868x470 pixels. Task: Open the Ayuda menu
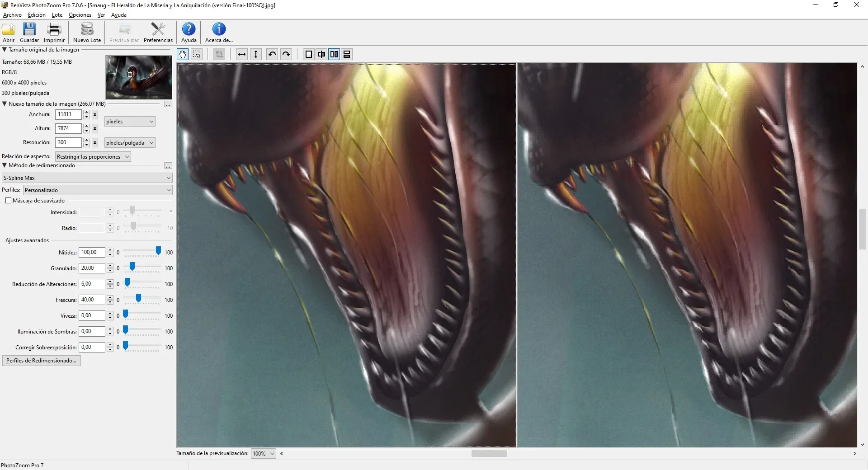coord(119,15)
